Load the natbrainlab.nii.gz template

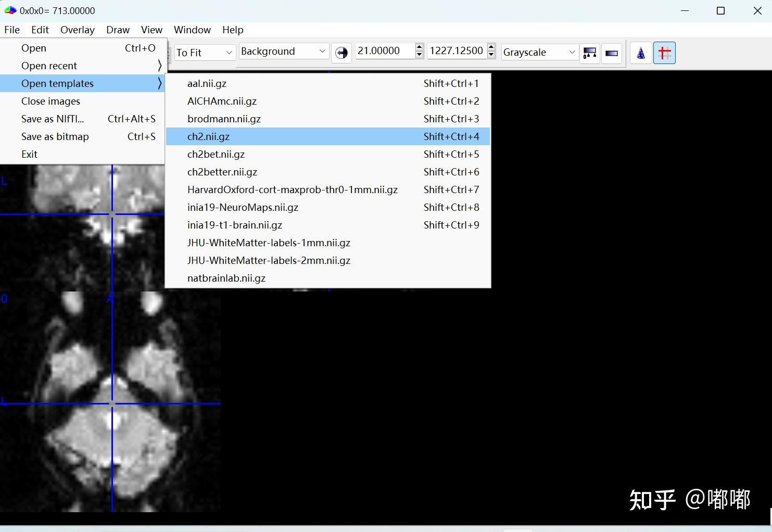328,278
